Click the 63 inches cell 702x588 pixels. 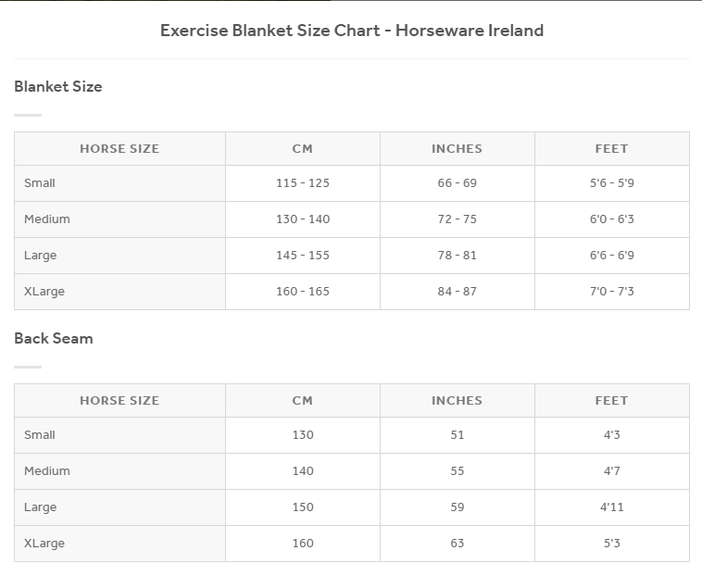click(x=458, y=544)
